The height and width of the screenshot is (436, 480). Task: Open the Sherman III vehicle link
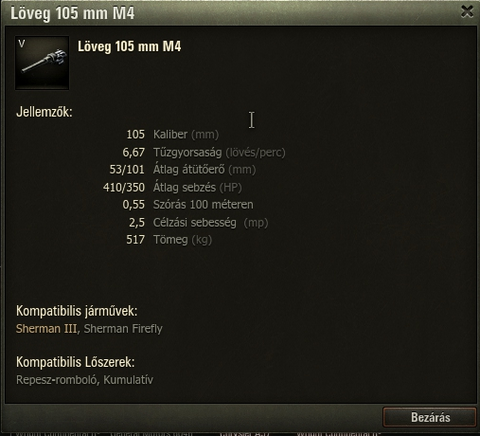pos(46,329)
